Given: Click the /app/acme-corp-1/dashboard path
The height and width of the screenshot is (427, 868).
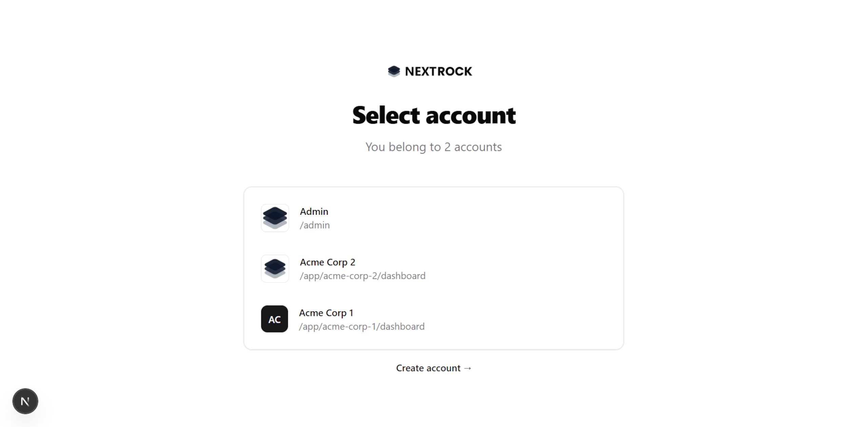Looking at the screenshot, I should click(x=361, y=326).
